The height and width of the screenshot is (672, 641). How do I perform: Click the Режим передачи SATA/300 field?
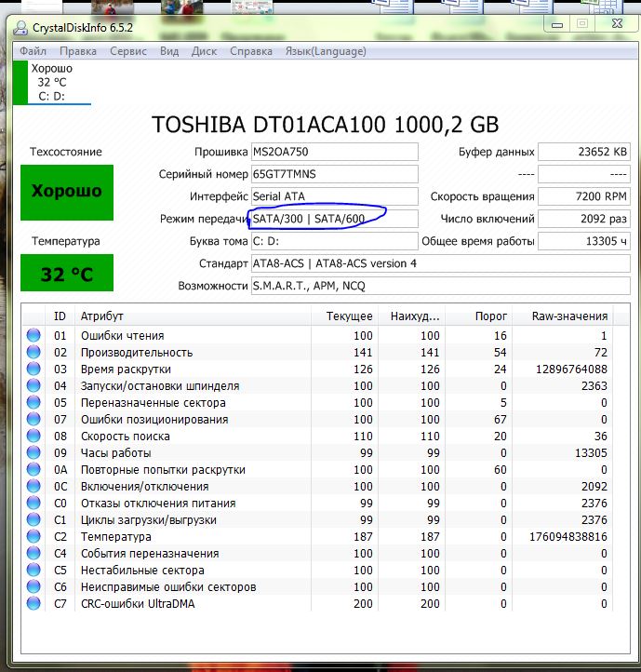tap(334, 219)
